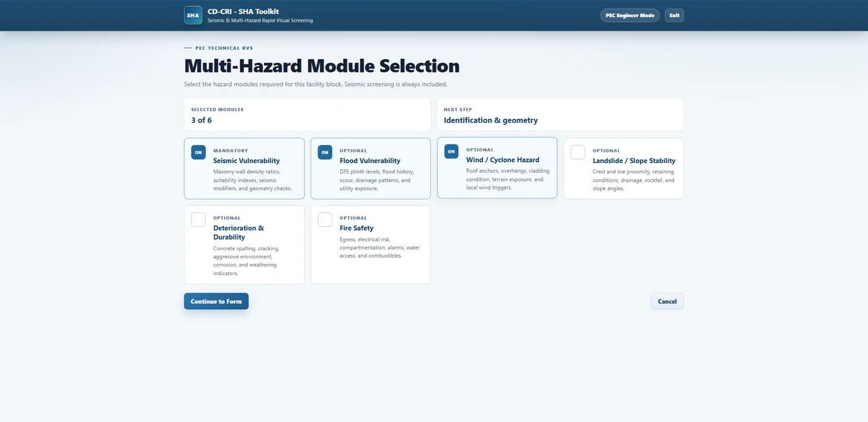Click the SELECTED MODULES label

pyautogui.click(x=217, y=110)
